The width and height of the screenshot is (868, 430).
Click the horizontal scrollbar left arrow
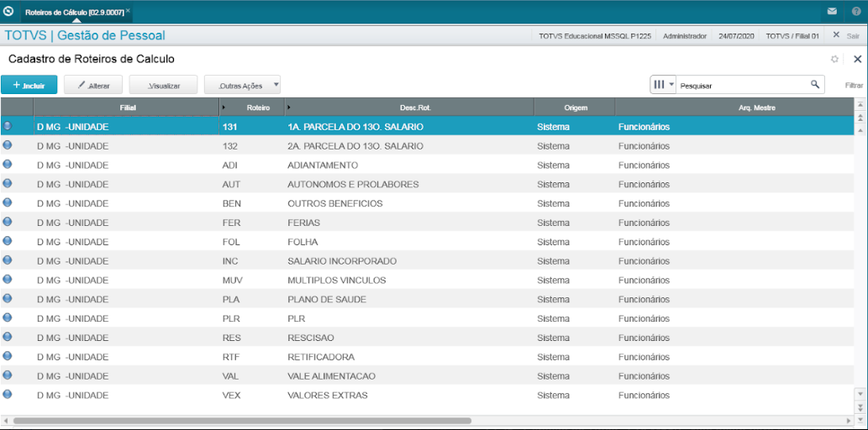click(x=6, y=421)
